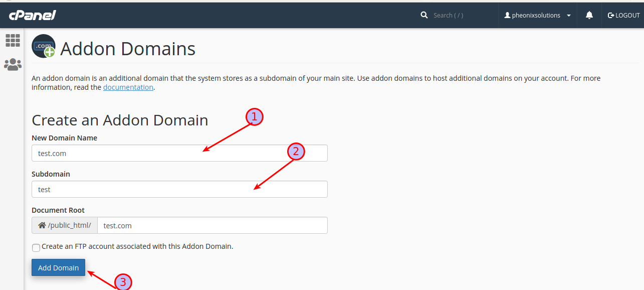Click the Addon Domains page heading
Image resolution: width=644 pixels, height=290 pixels.
coord(128,49)
